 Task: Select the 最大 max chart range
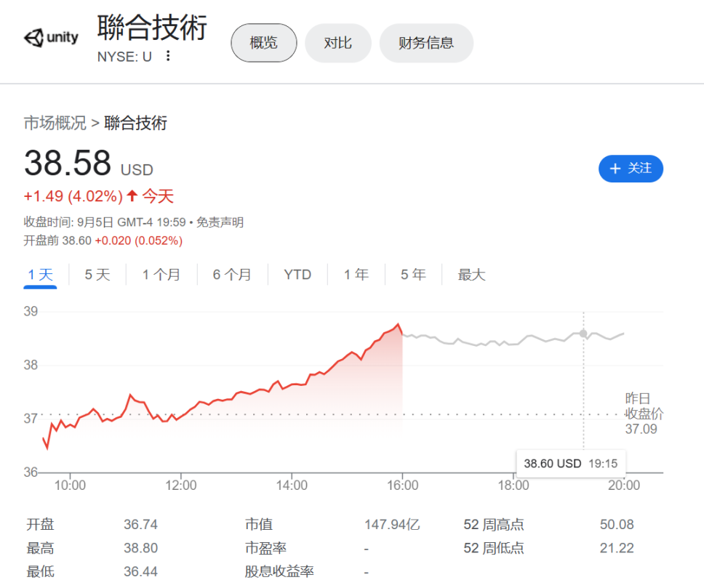pyautogui.click(x=471, y=275)
